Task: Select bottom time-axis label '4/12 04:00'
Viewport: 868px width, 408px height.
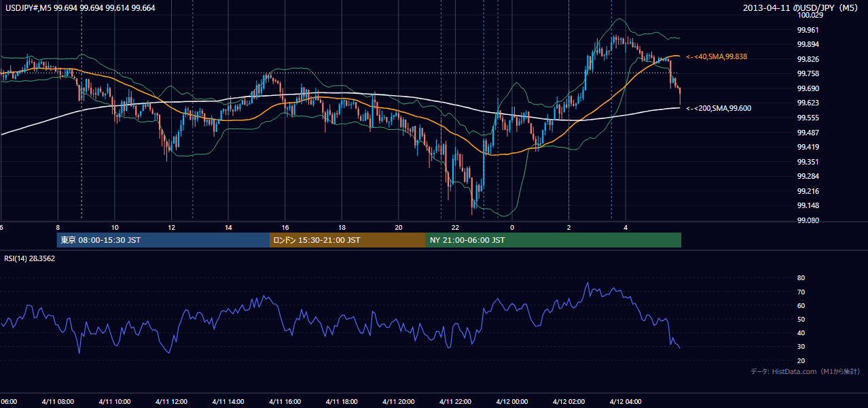Action: pos(625,401)
